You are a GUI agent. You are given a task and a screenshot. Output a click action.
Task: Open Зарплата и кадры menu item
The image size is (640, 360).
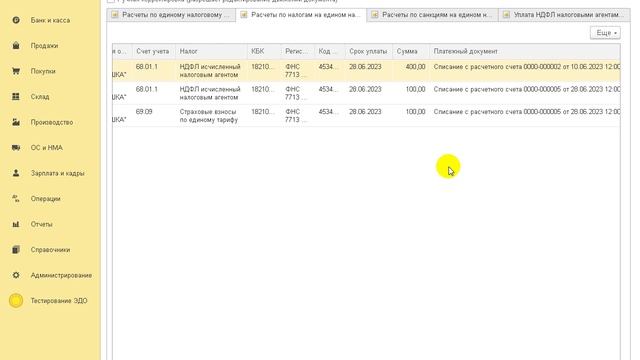(58, 173)
